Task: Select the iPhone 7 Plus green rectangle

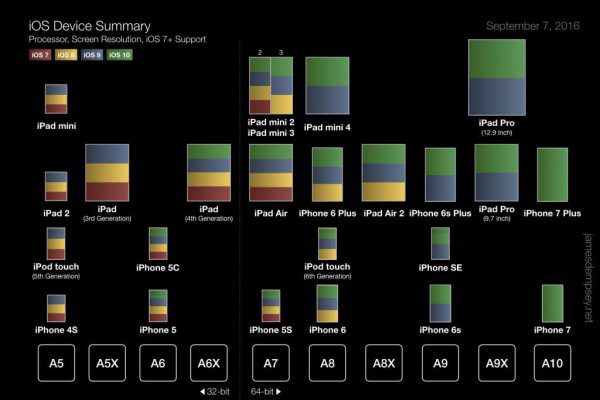Action: pyautogui.click(x=552, y=175)
